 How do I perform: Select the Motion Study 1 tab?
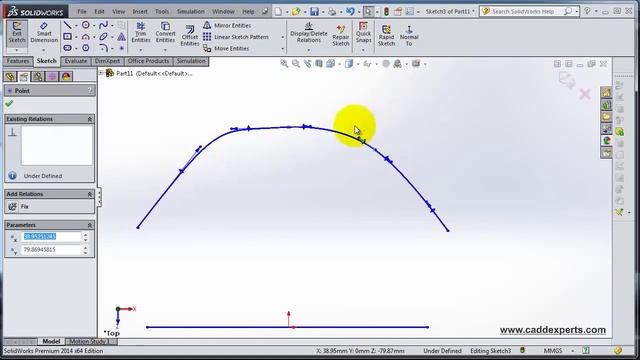click(89, 341)
